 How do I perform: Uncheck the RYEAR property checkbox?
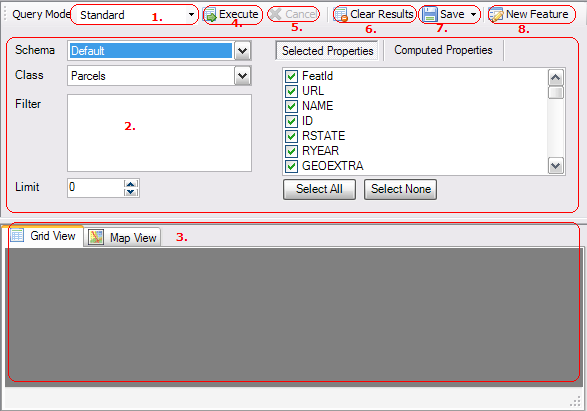pyautogui.click(x=291, y=151)
